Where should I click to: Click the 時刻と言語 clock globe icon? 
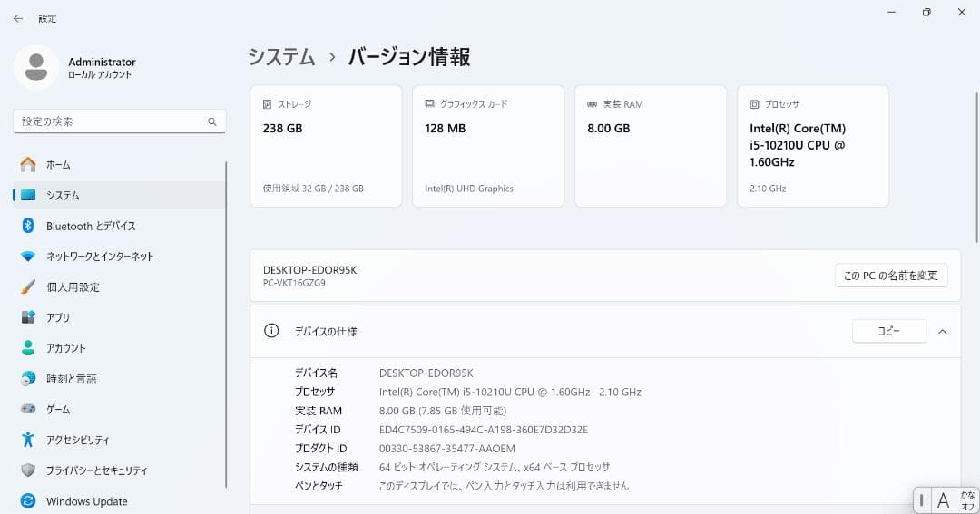click(28, 378)
